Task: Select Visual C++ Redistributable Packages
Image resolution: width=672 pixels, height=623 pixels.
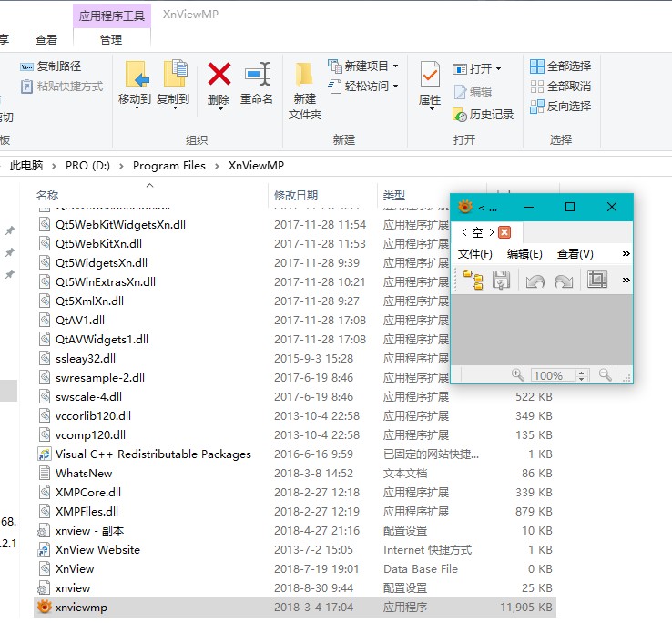Action: (295, 454)
